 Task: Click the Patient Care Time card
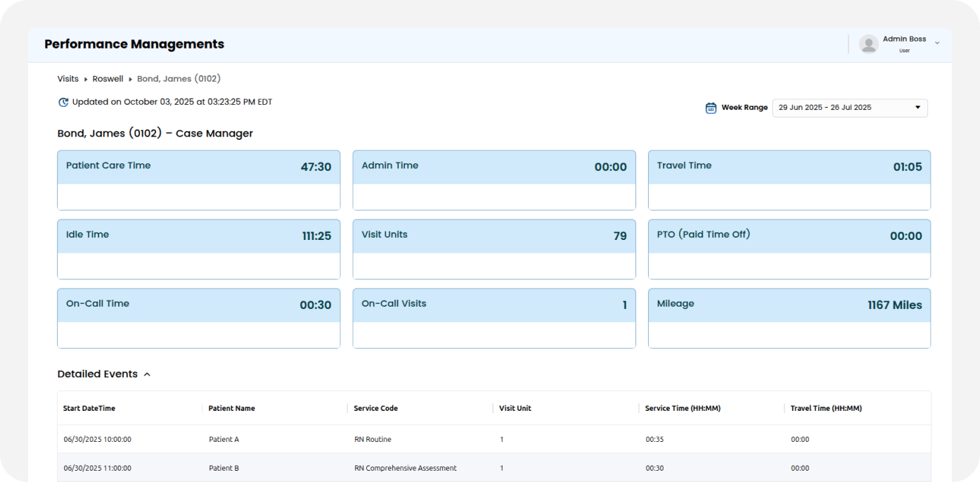(x=198, y=180)
